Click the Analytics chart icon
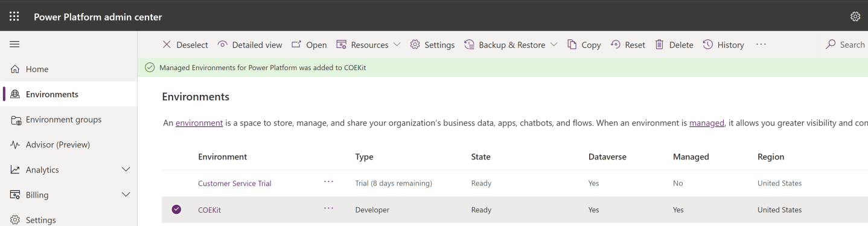The height and width of the screenshot is (226, 868). 15,170
